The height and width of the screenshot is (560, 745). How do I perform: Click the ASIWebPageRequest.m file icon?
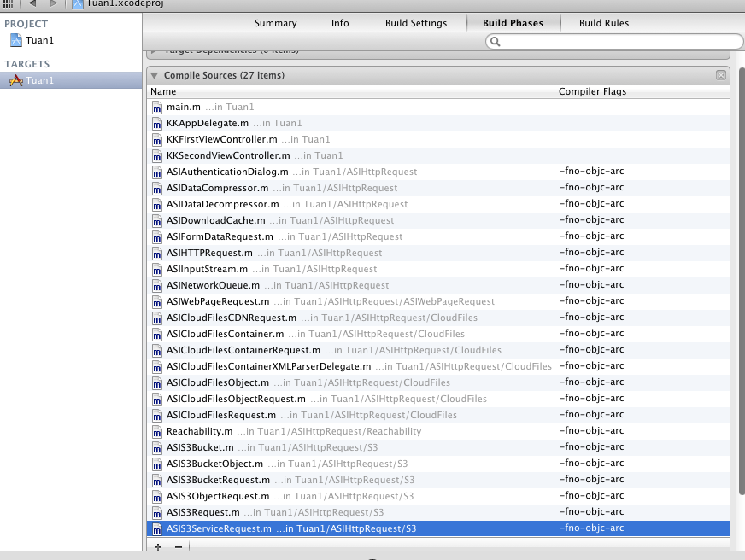click(x=157, y=302)
